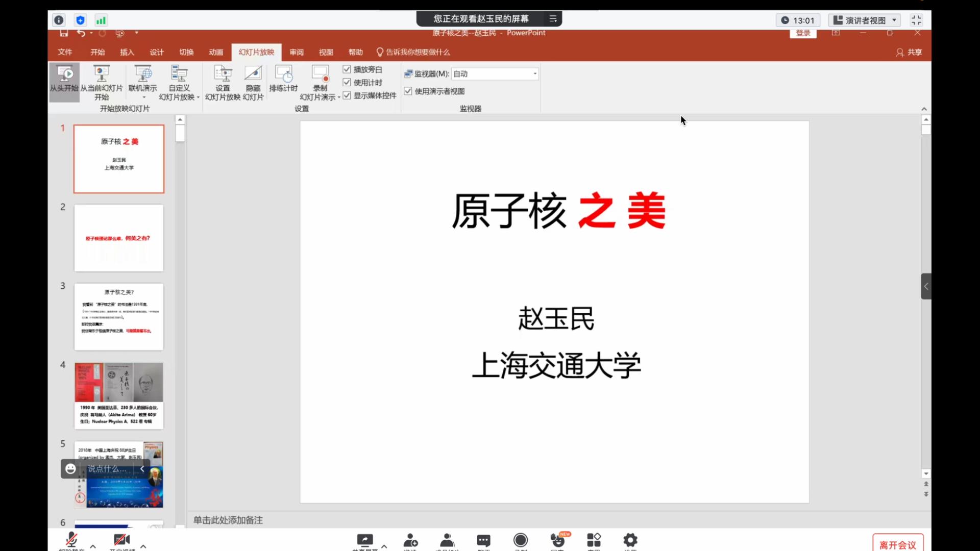Image resolution: width=980 pixels, height=551 pixels.
Task: Click the chat bubble icon in meeting toolbar
Action: [x=483, y=540]
